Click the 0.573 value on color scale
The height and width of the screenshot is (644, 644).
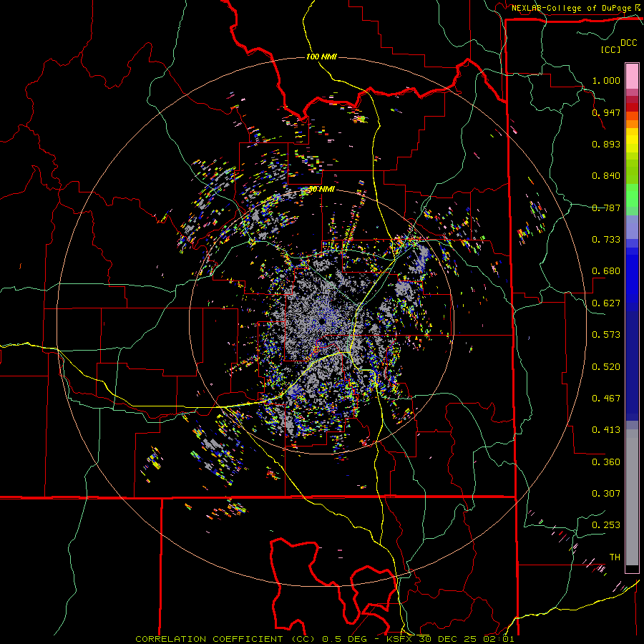point(606,334)
